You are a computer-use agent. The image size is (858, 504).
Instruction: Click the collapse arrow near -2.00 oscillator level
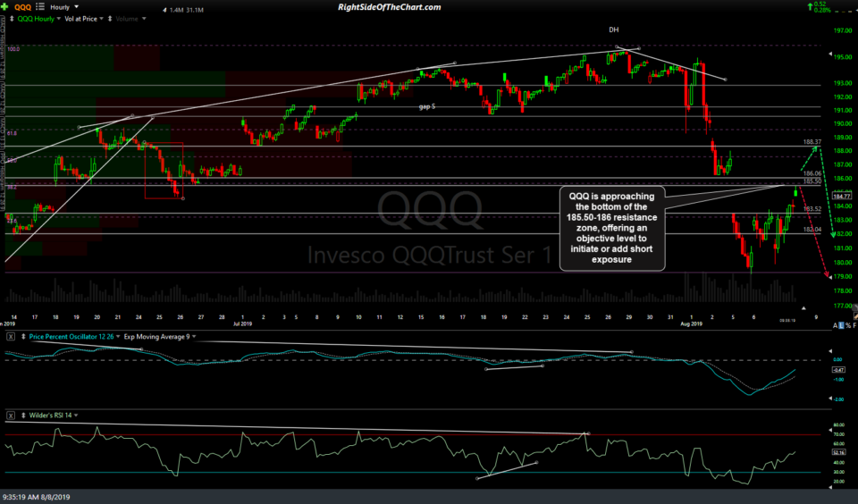830,398
